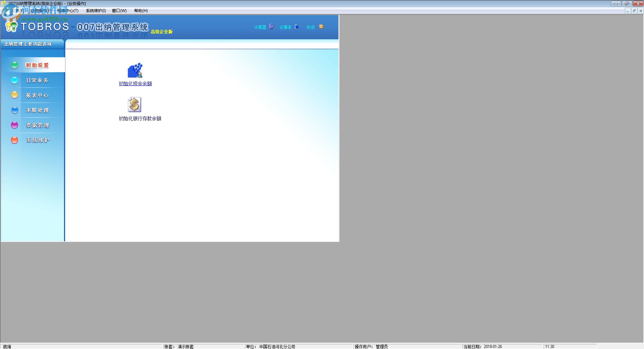Click the blue orb beside 末期处理
The height and width of the screenshot is (349, 644).
[x=15, y=110]
